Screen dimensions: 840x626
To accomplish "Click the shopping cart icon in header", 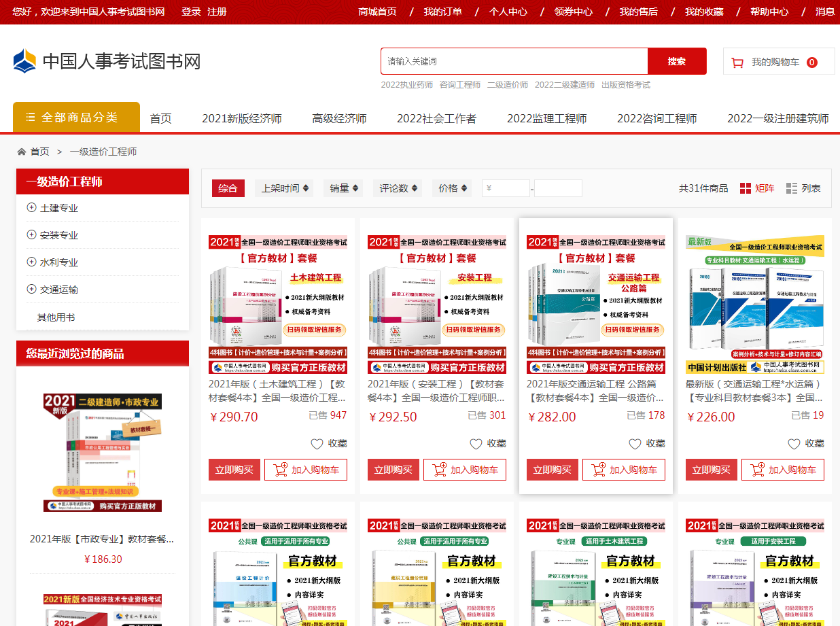I will (737, 63).
